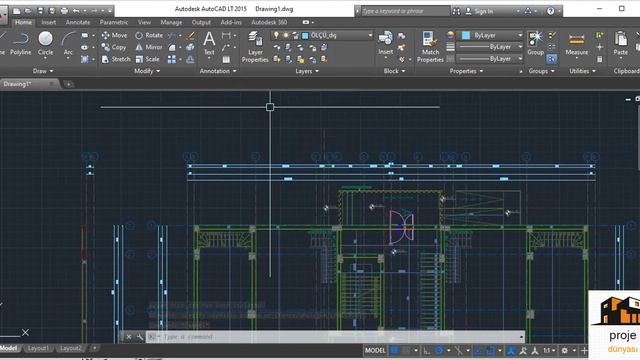Select the Polyline draw tool
This screenshot has width=640, height=360.
click(20, 44)
